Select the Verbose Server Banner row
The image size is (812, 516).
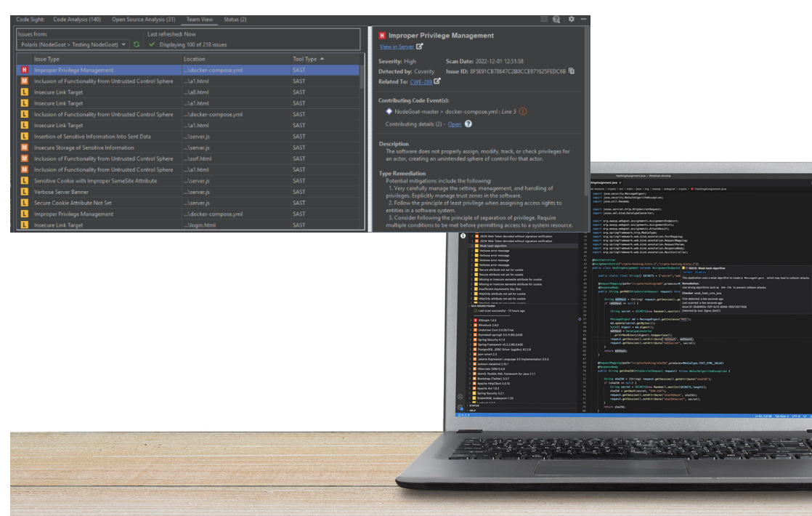click(x=188, y=192)
